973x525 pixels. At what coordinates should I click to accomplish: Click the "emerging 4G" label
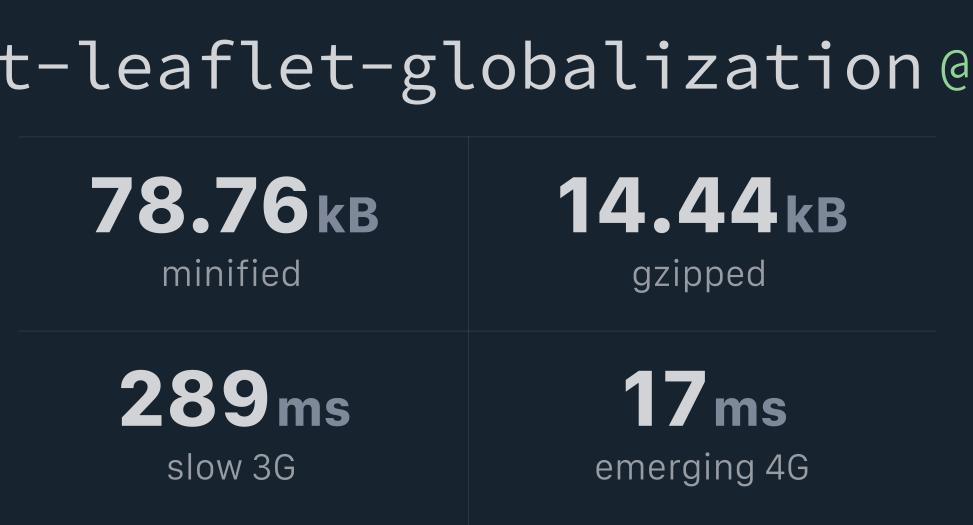point(702,469)
